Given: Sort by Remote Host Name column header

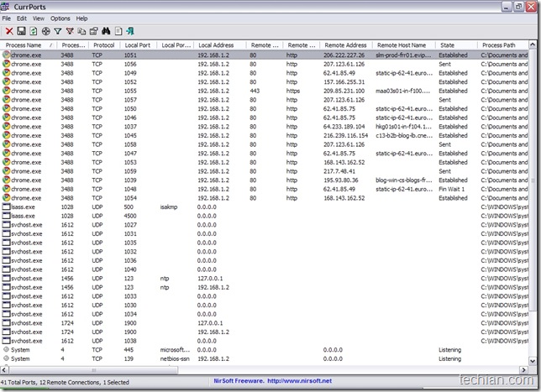Looking at the screenshot, I should 404,45.
